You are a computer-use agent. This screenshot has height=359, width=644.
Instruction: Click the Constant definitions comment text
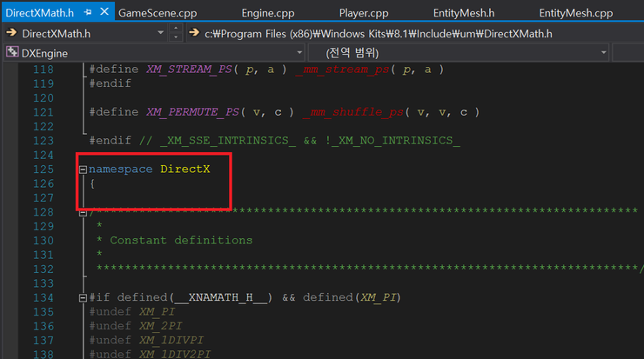pyautogui.click(x=181, y=240)
